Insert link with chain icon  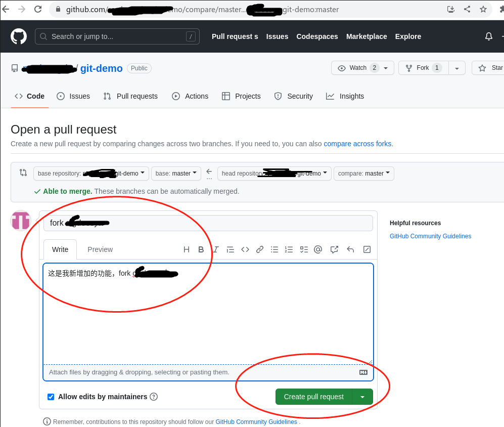click(x=260, y=249)
